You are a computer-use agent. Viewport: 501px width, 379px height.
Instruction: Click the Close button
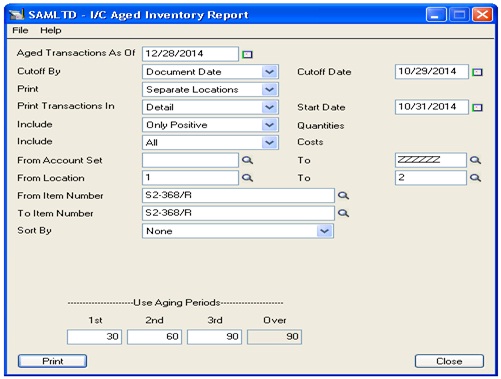pos(449,361)
